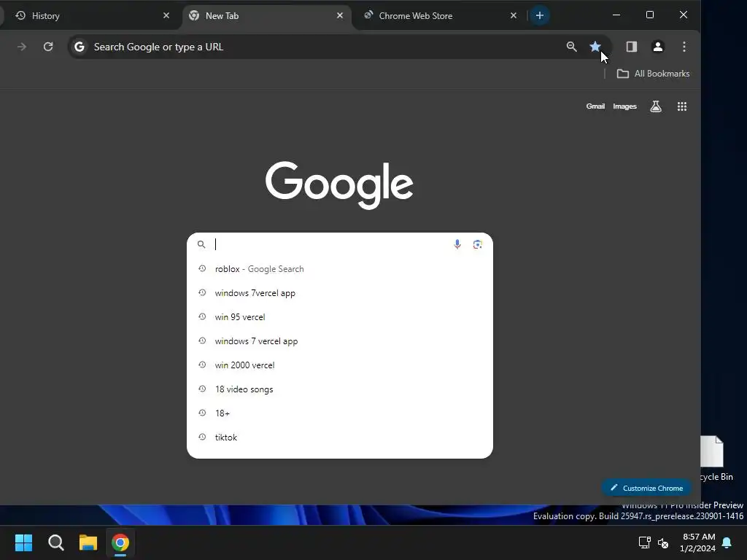Open the notification bell icon
The image size is (747, 560).
click(x=727, y=542)
